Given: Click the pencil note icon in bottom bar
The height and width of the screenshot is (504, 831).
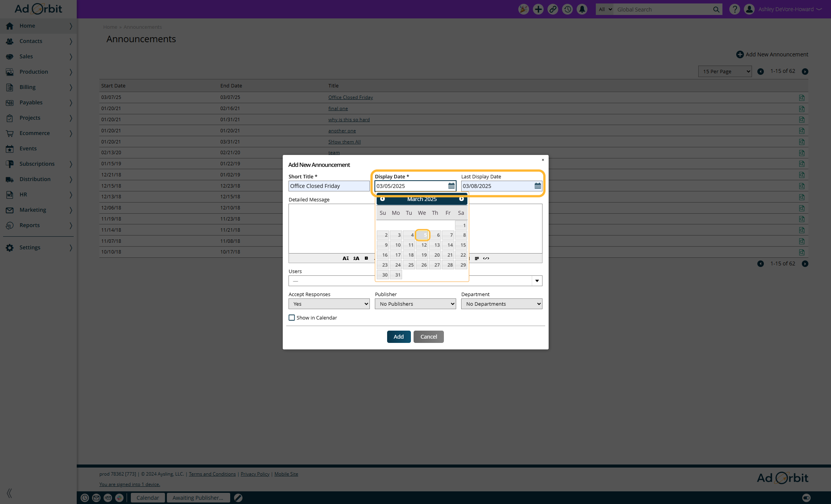Looking at the screenshot, I should point(238,498).
